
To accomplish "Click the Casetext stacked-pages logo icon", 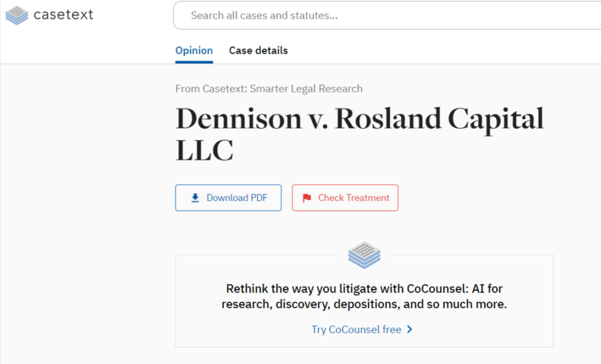I will pyautogui.click(x=16, y=15).
